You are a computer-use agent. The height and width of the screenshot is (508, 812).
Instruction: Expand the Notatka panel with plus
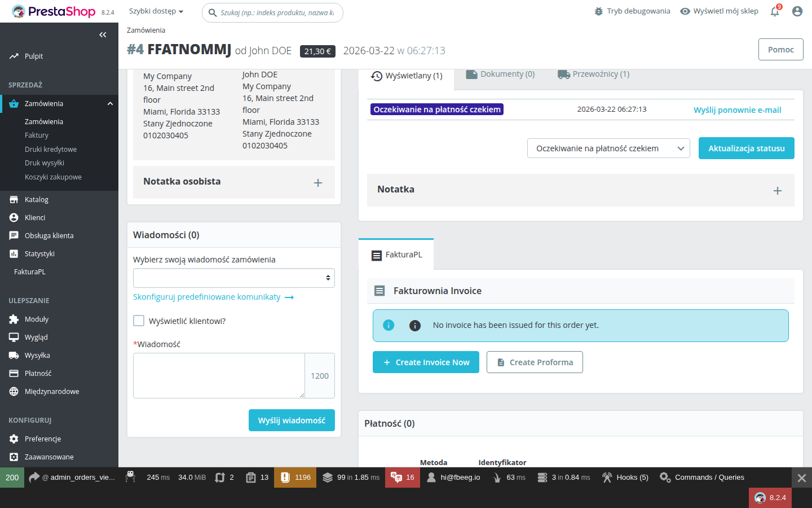pyautogui.click(x=777, y=191)
